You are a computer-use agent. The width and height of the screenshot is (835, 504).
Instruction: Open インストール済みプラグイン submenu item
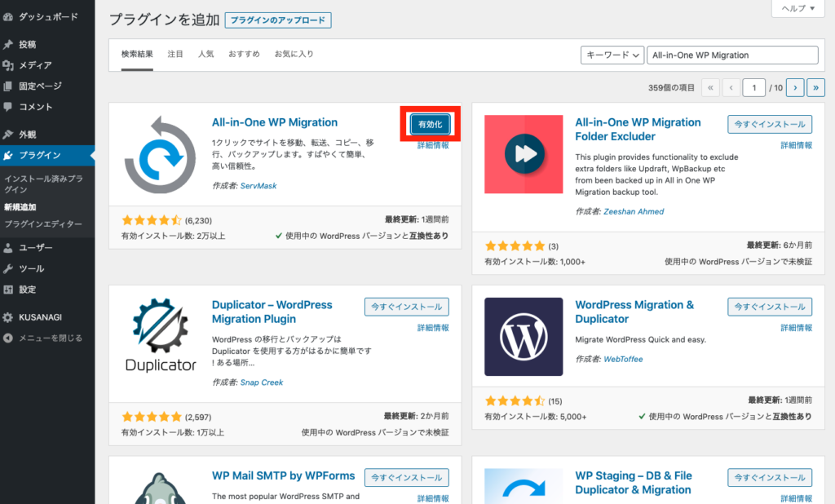43,183
